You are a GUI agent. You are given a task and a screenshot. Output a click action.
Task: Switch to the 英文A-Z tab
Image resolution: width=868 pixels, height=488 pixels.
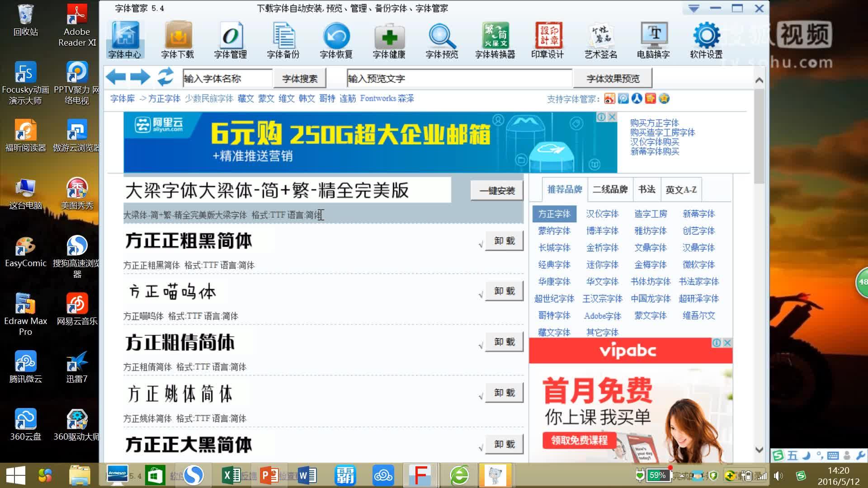(x=680, y=190)
